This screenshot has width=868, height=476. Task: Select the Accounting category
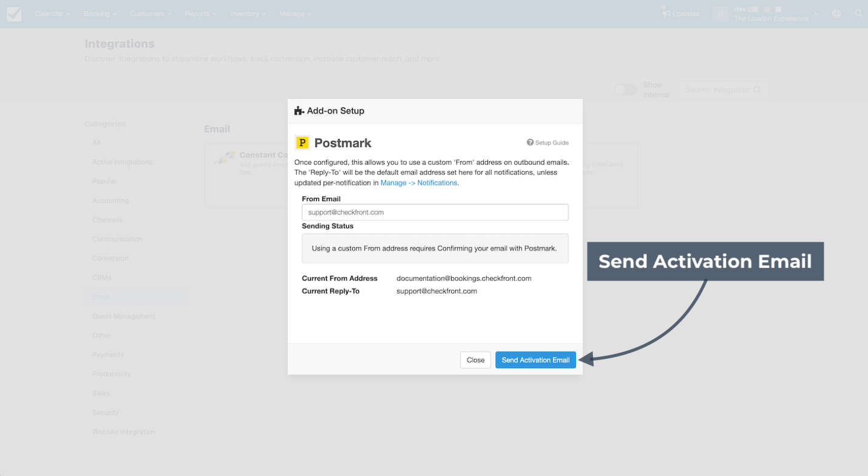110,200
